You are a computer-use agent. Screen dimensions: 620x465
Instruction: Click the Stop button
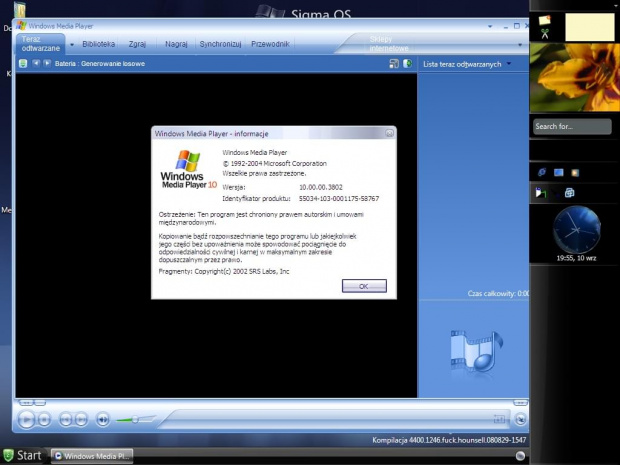[44, 419]
